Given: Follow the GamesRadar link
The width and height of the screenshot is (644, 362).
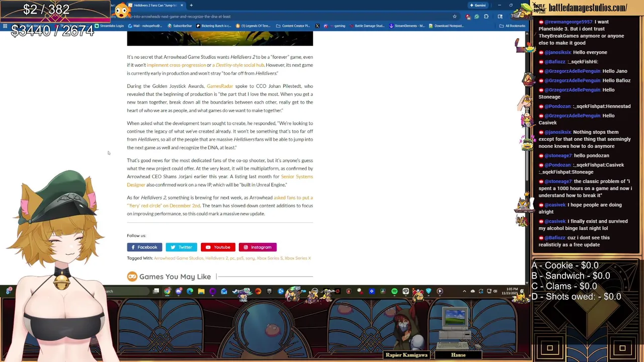Looking at the screenshot, I should [220, 86].
